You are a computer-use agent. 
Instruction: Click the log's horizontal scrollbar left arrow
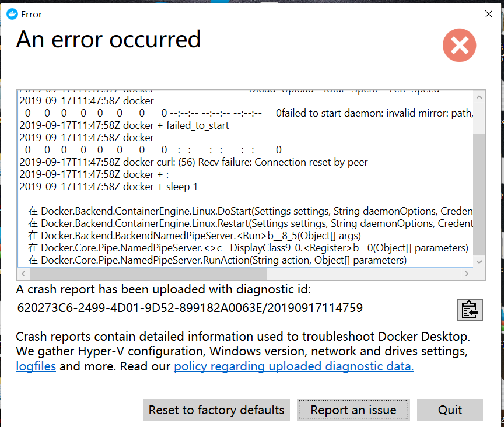click(23, 274)
